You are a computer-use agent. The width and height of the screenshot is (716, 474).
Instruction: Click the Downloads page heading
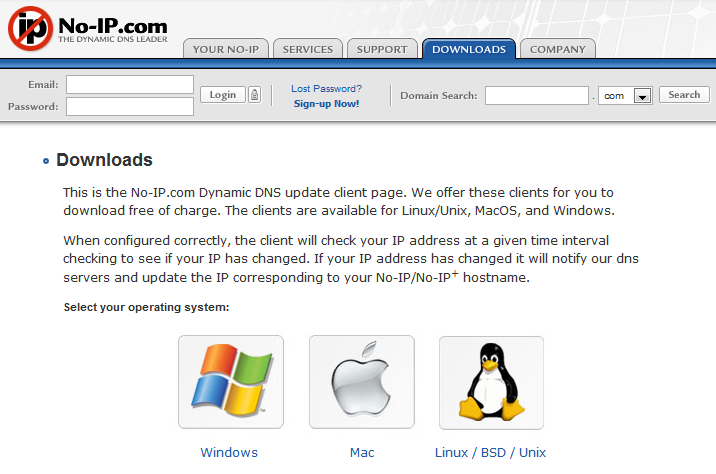(104, 160)
